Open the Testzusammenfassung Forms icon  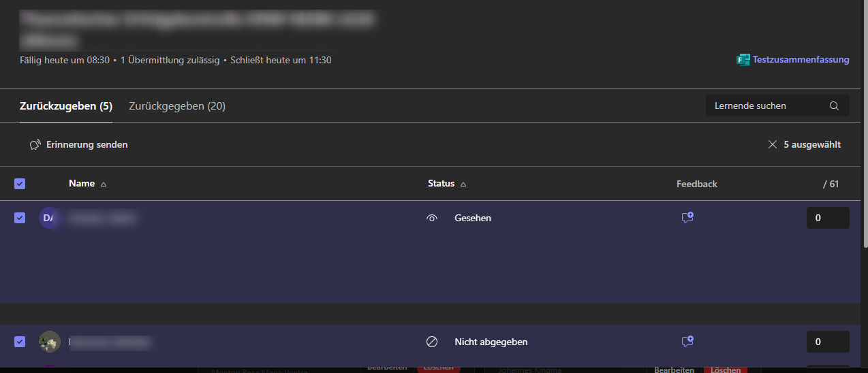743,60
